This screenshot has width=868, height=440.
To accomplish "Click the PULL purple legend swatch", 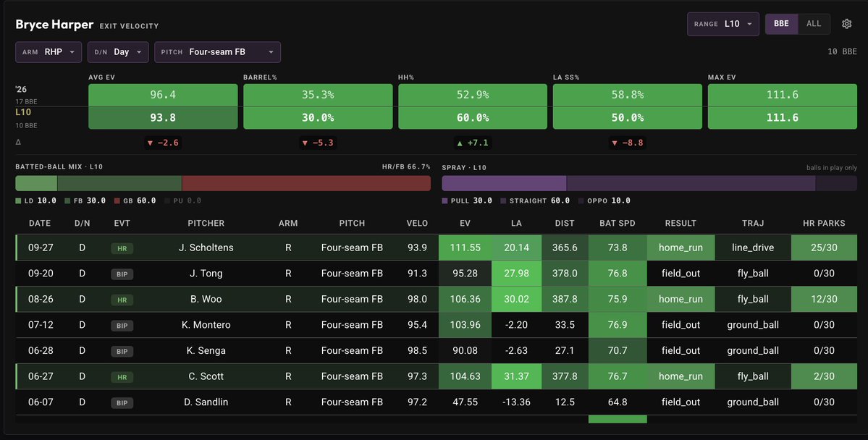I will click(x=444, y=201).
